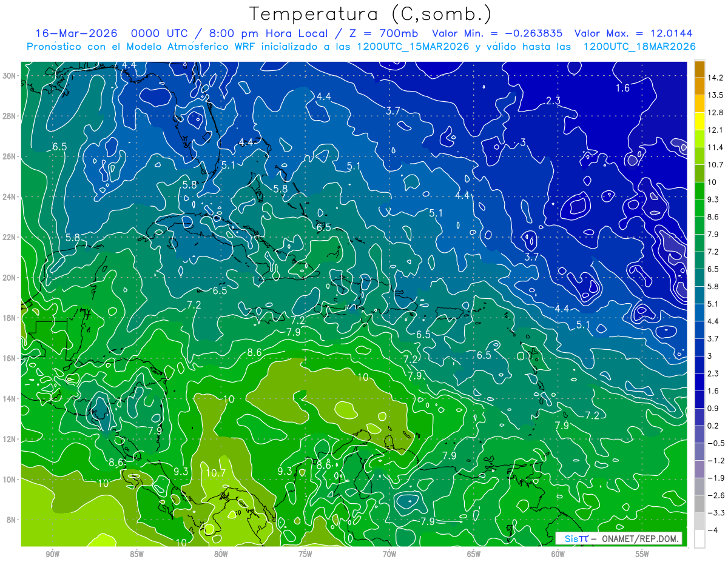Viewport: 728px width, 562px height.
Task: Click the orange swatch atop the colorbar
Action: 699,69
